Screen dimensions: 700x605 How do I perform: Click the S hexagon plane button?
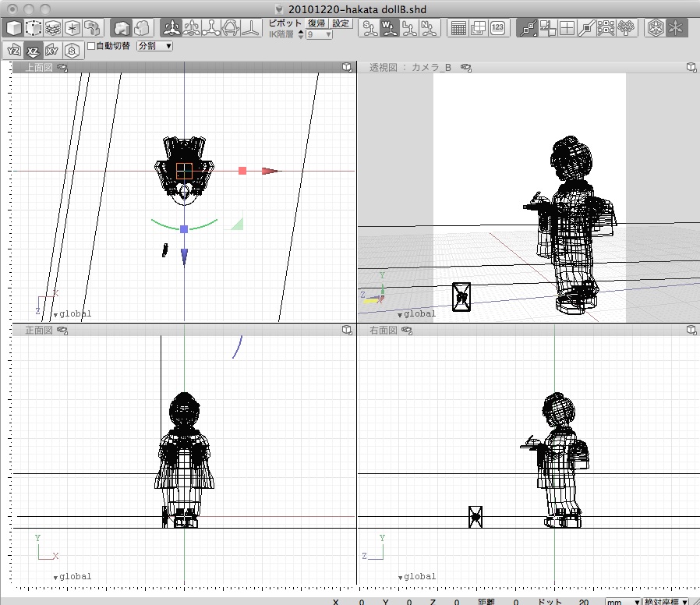72,51
